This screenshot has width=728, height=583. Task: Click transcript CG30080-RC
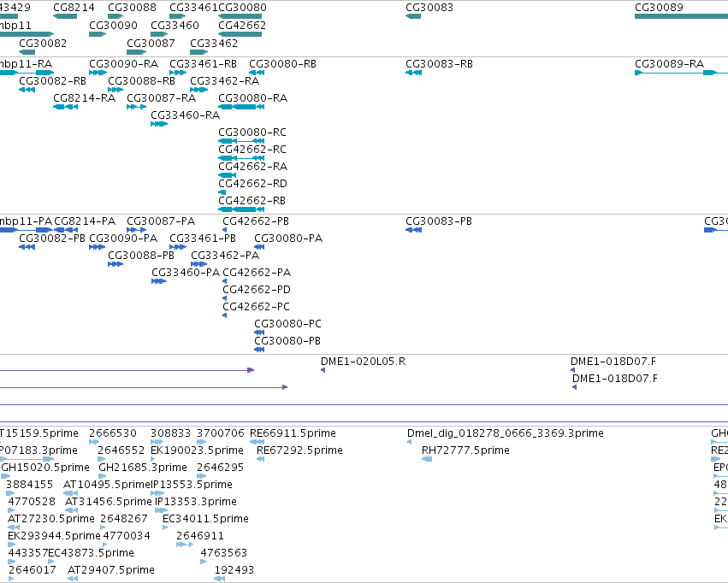coord(252,132)
